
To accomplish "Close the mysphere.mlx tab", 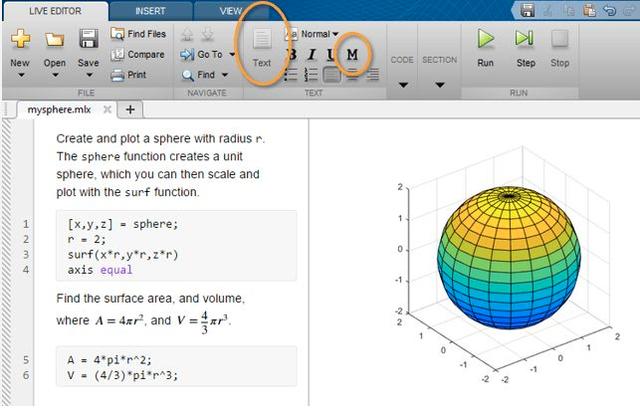I will 107,109.
